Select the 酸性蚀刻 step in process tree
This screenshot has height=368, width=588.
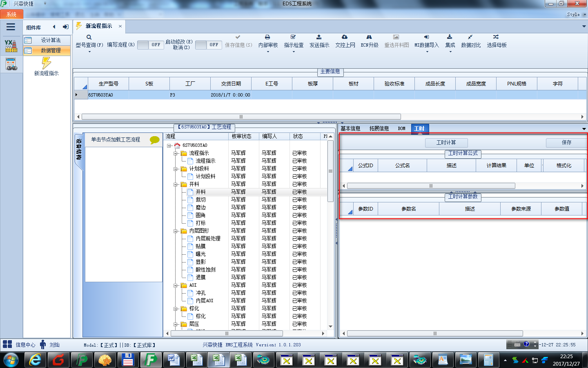tap(205, 270)
